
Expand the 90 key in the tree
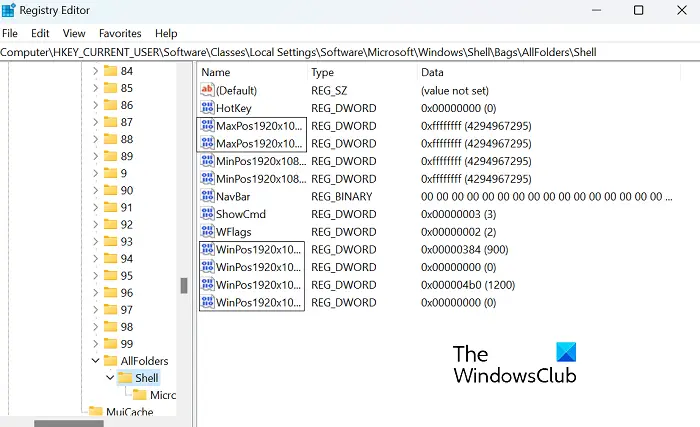click(95, 190)
